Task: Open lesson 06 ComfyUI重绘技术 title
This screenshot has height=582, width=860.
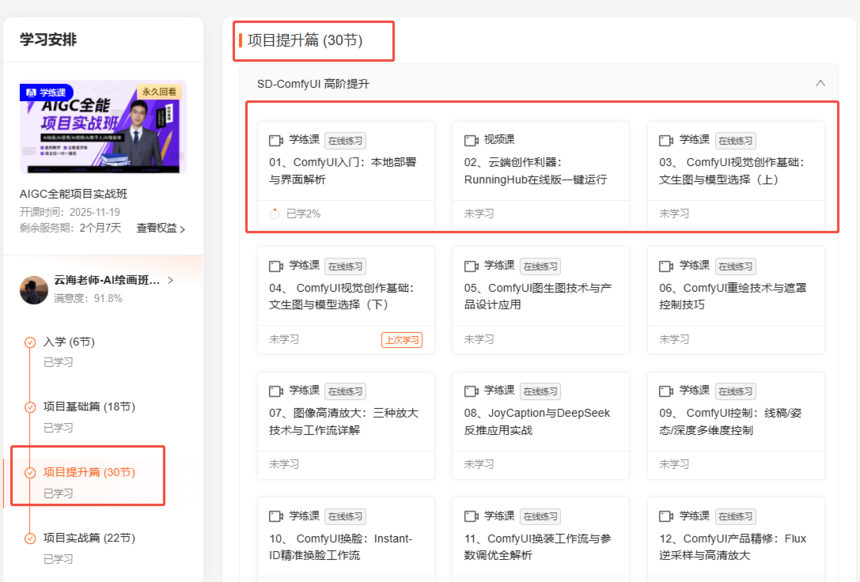Action: [x=733, y=296]
